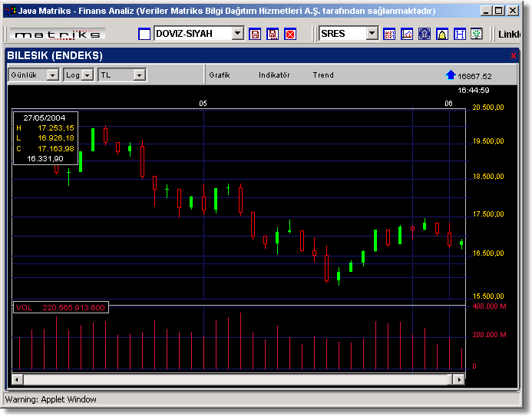The width and height of the screenshot is (532, 417).
Task: Open the Trend menu
Action: (323, 75)
